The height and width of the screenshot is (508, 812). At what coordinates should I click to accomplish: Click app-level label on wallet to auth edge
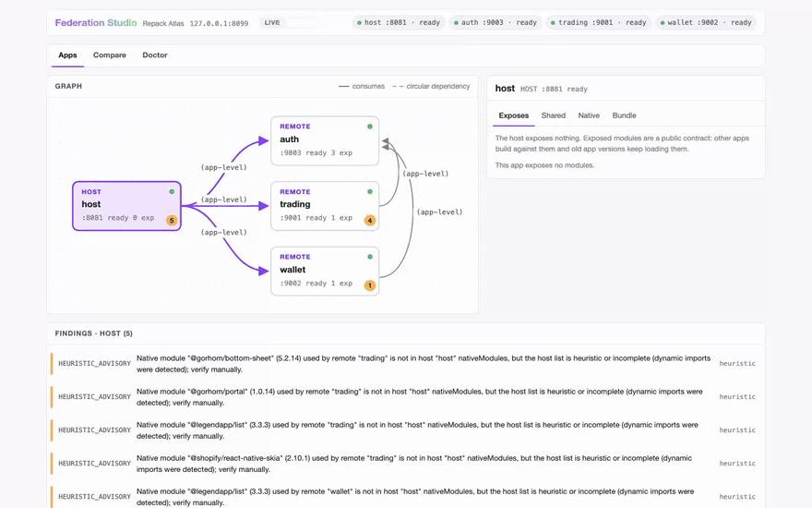pos(439,212)
